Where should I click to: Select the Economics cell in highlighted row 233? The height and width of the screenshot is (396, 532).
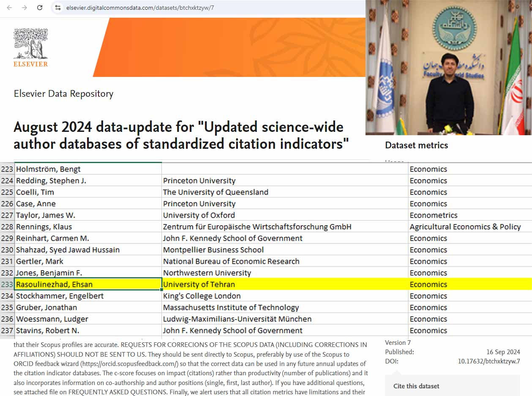coord(470,284)
